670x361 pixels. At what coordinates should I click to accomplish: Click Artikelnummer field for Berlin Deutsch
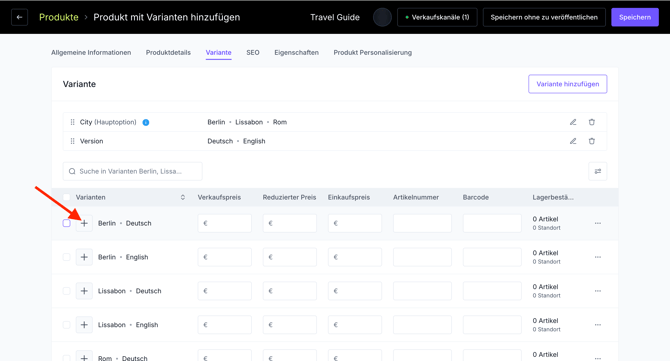[x=422, y=223]
